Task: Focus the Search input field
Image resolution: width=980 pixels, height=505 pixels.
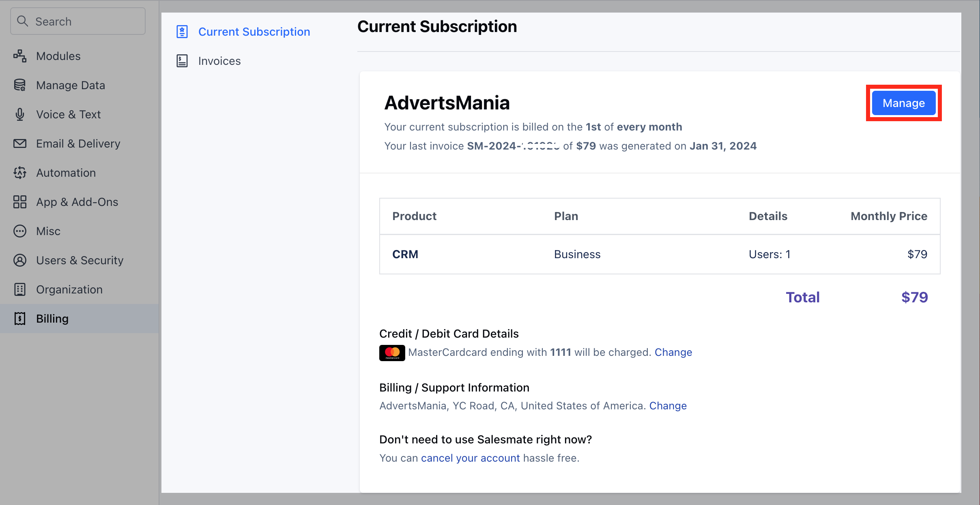Action: click(x=78, y=21)
